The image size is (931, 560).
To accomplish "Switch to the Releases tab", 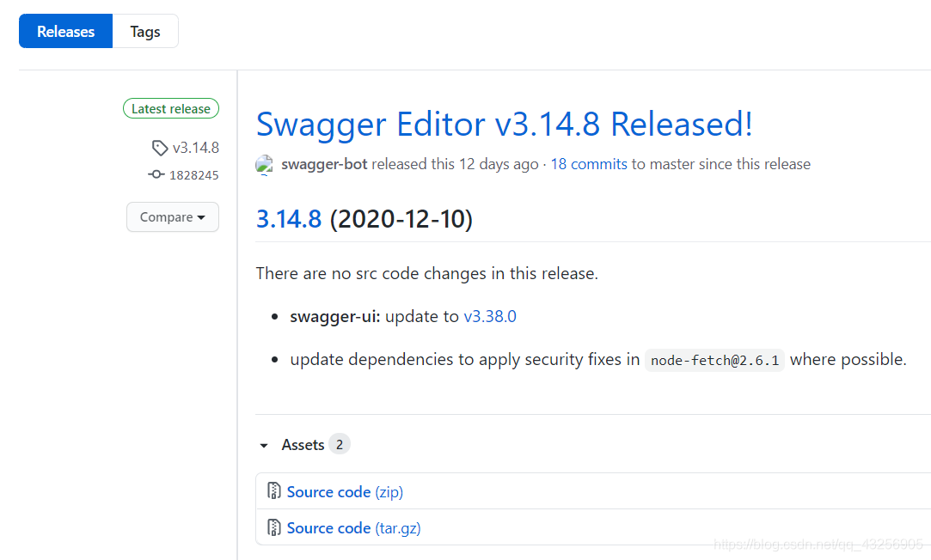I will point(66,32).
